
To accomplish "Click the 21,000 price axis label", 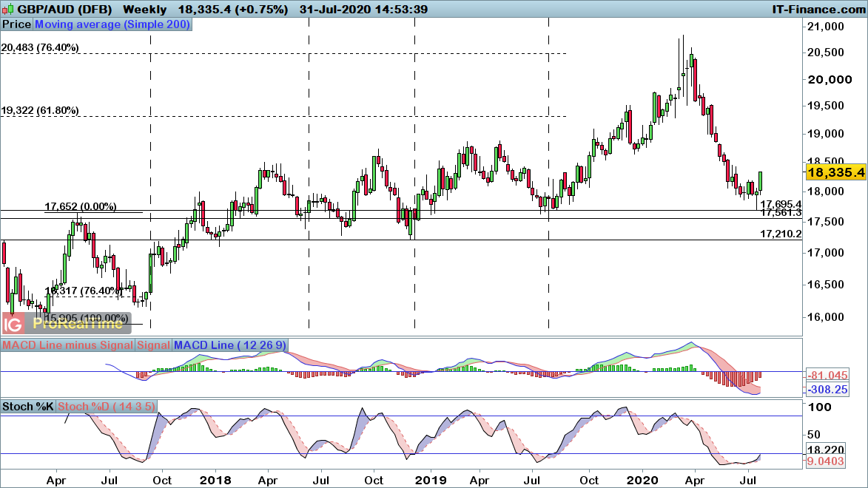I will click(825, 27).
